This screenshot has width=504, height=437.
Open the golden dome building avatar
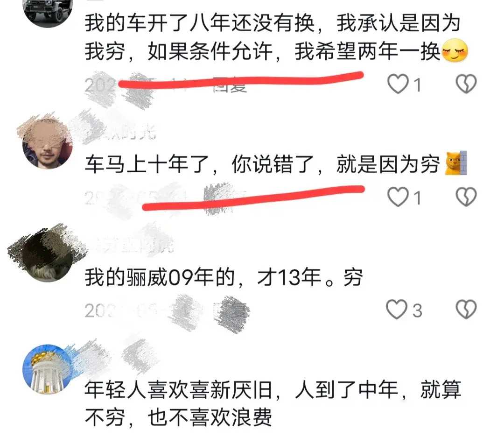point(48,369)
